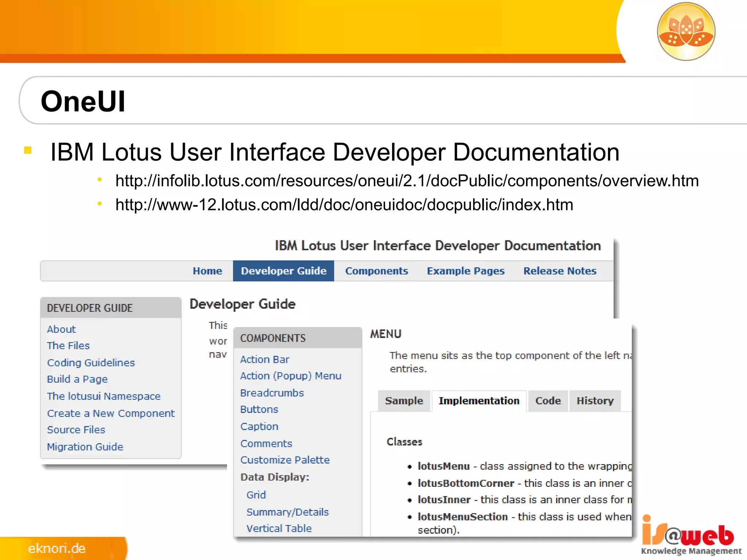Open the Breadcrumbs component link

tap(272, 393)
